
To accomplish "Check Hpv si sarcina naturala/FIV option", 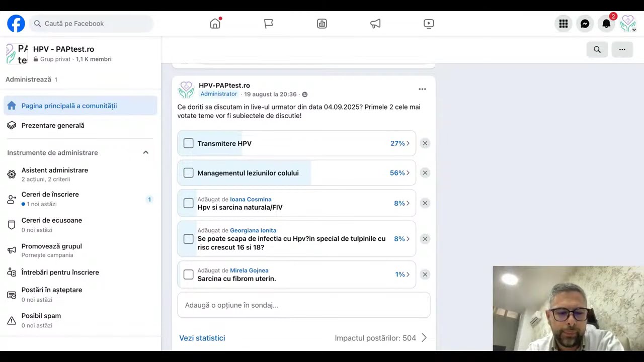I will tap(188, 203).
